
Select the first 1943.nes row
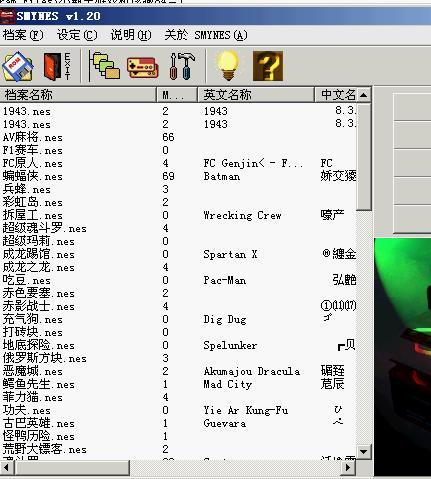(x=27, y=111)
